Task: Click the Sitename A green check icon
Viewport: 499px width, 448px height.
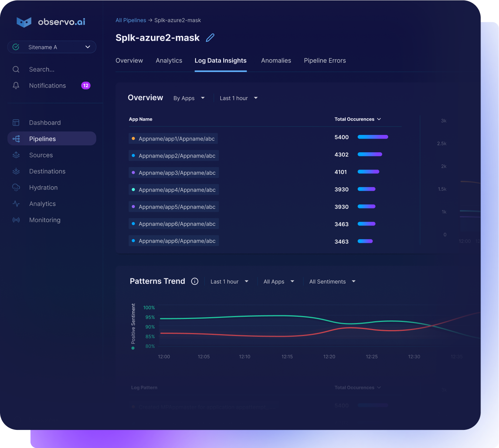Action: (x=16, y=47)
